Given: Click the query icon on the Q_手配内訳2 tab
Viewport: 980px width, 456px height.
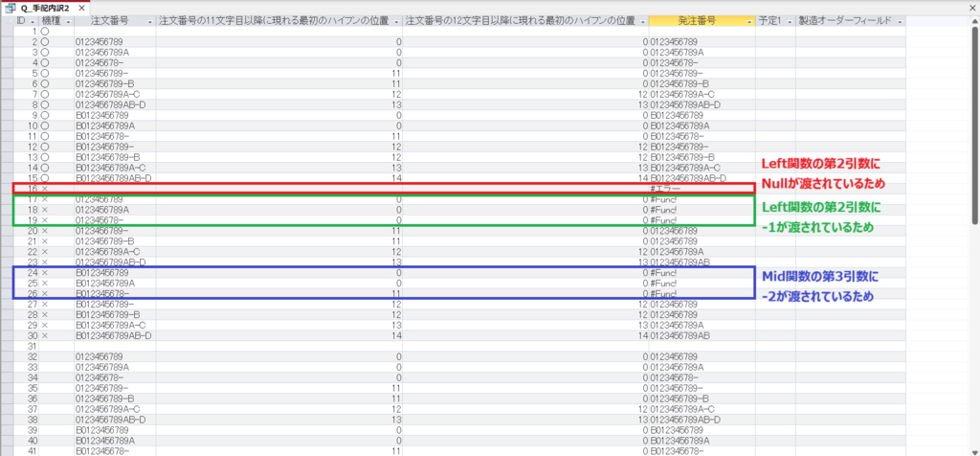Looking at the screenshot, I should tap(11, 8).
